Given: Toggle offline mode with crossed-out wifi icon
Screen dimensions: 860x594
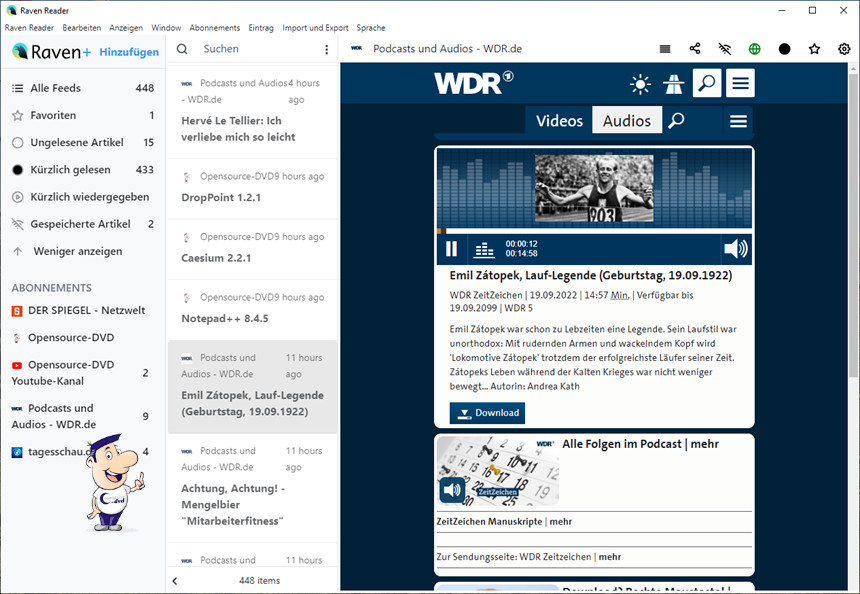Looking at the screenshot, I should click(725, 49).
